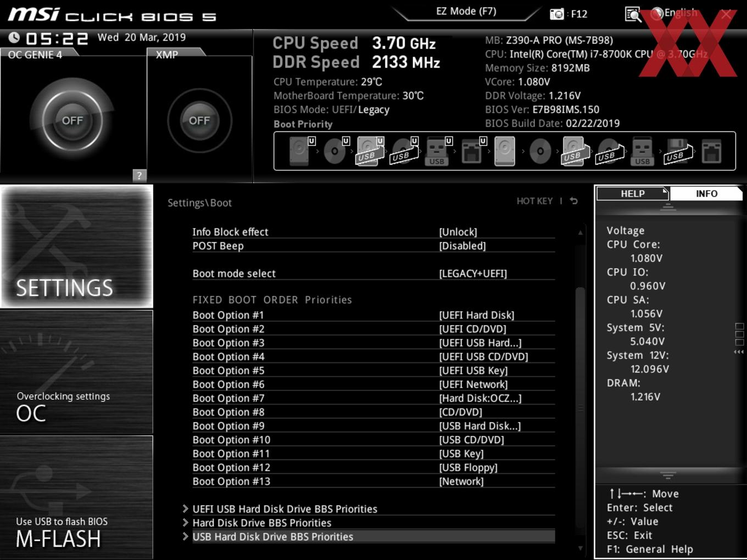The height and width of the screenshot is (560, 747).
Task: Select the Boot Option #10 row label
Action: [231, 440]
